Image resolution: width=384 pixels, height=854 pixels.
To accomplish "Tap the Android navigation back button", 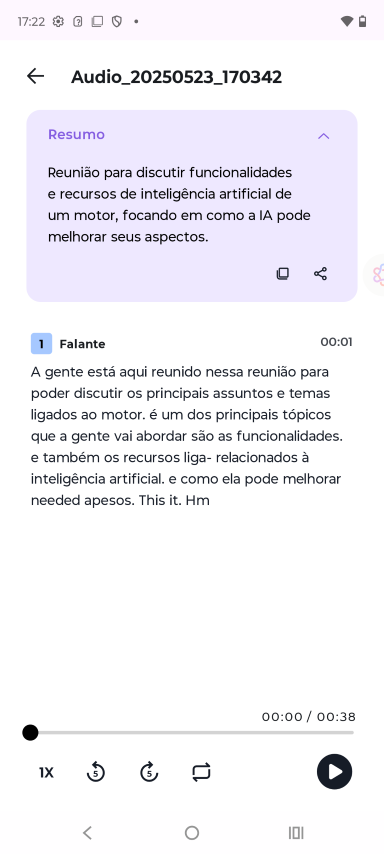I will pos(87,833).
